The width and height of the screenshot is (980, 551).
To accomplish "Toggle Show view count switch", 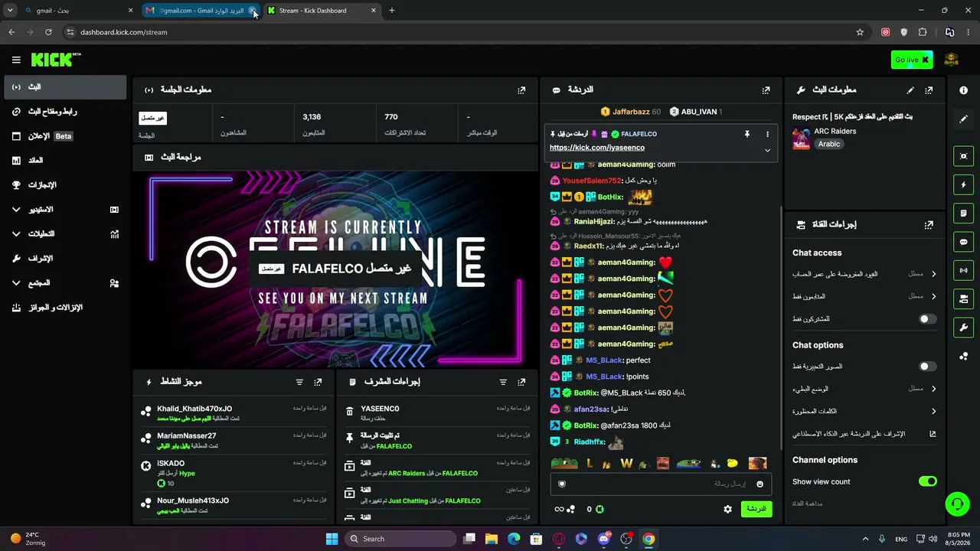I will point(927,481).
